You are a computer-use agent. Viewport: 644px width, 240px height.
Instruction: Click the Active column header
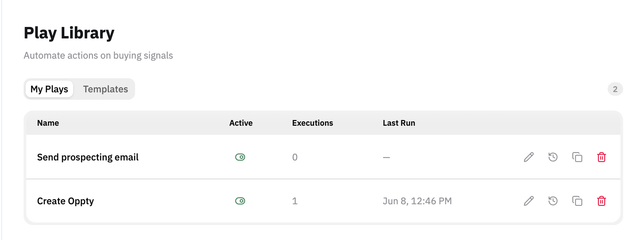click(241, 123)
